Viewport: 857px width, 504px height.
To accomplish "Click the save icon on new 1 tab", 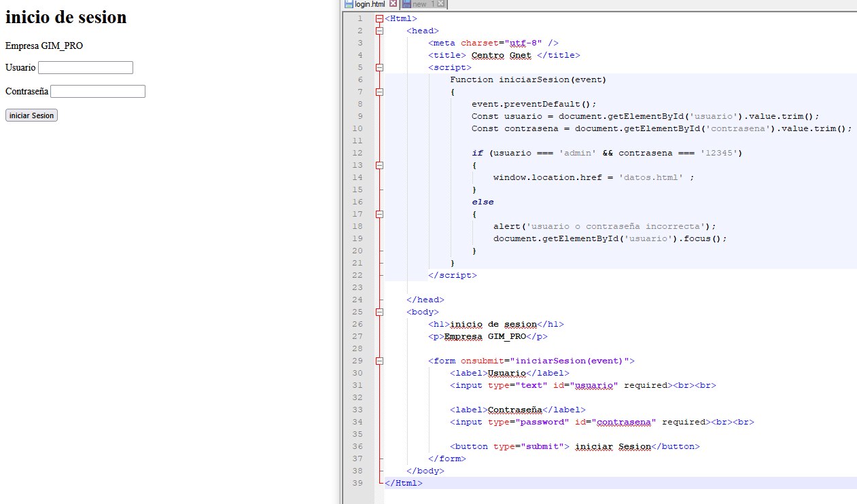I will coord(406,4).
